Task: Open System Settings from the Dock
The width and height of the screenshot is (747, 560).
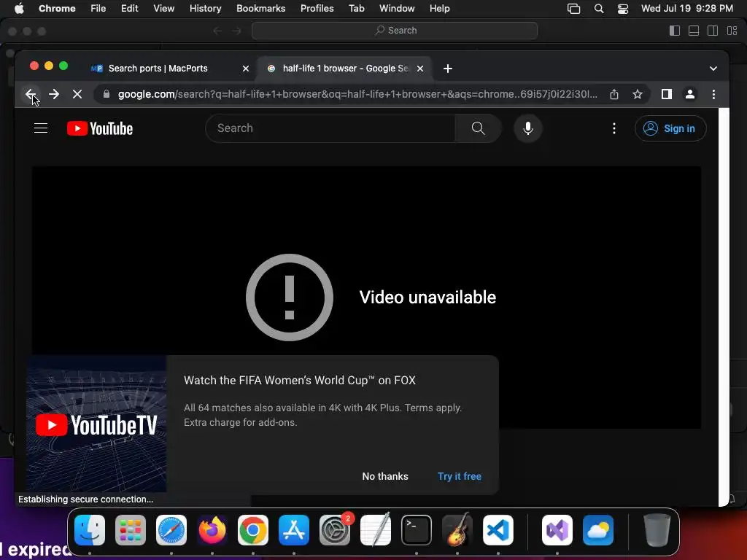Action: pyautogui.click(x=335, y=530)
